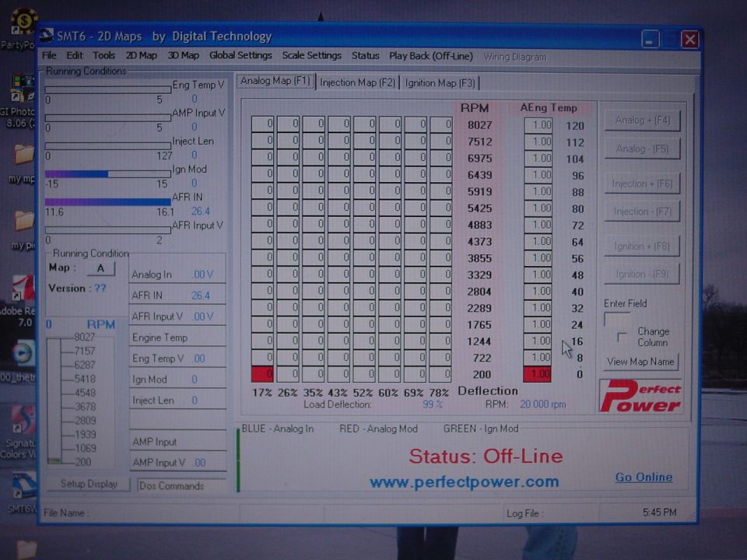Open the 2D Map menu
Image resolution: width=747 pixels, height=560 pixels.
click(x=141, y=55)
